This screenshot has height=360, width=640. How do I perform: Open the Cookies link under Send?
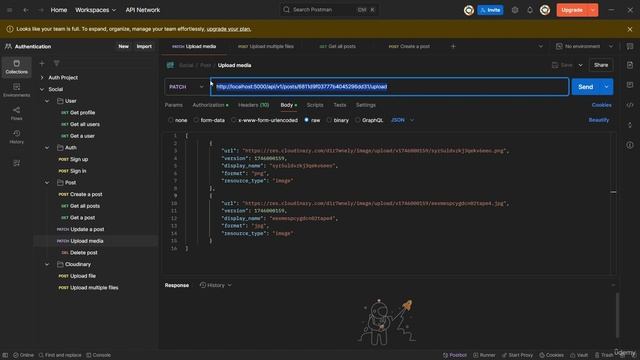(602, 105)
